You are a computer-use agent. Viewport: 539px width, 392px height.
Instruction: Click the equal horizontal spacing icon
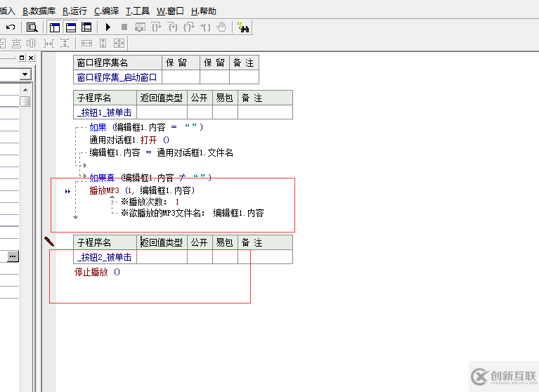[x=48, y=44]
